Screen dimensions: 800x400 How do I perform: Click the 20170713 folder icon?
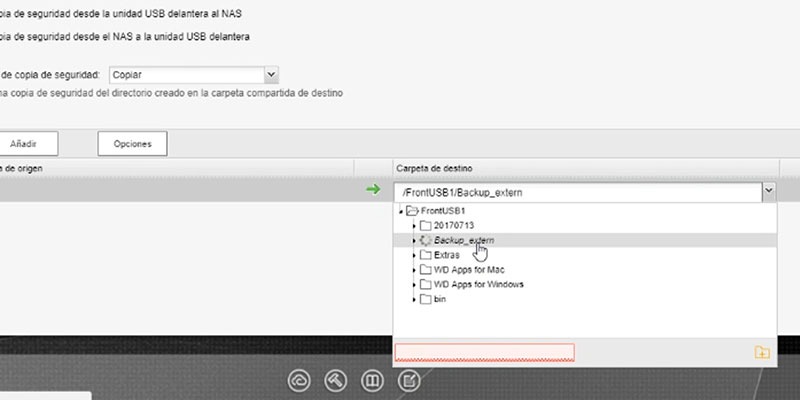coord(426,226)
